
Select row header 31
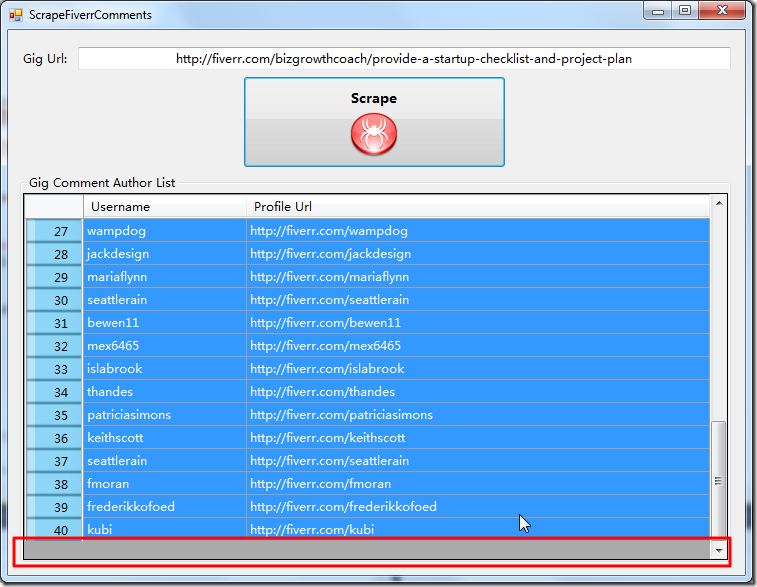[54, 323]
